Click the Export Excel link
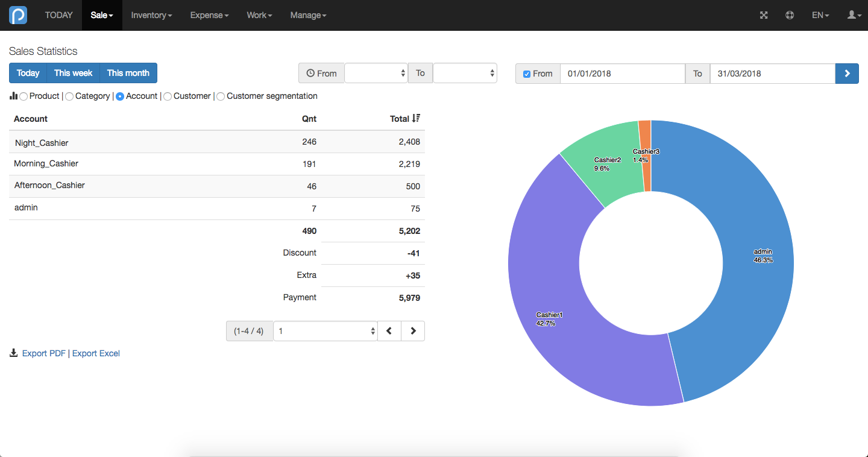 coord(96,353)
